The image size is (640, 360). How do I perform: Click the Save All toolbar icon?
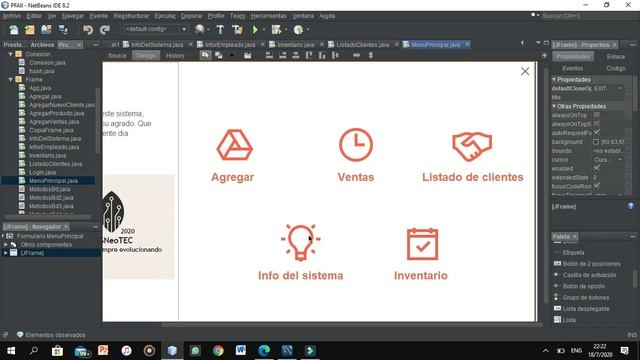click(x=63, y=30)
